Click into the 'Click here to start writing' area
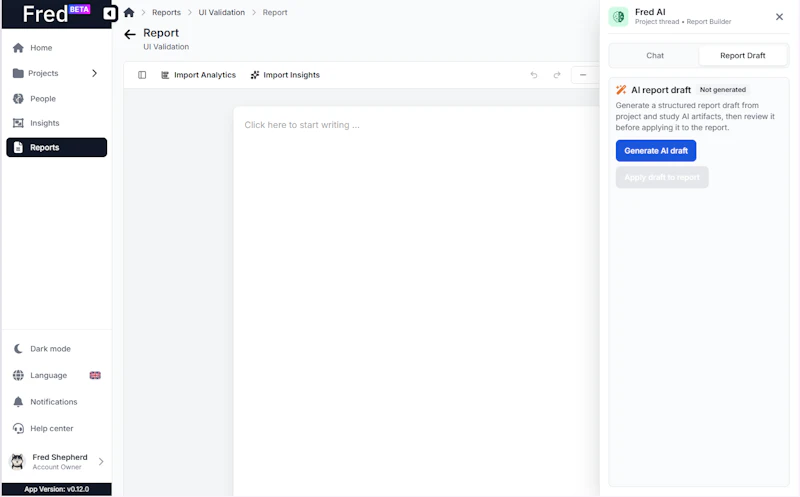This screenshot has height=497, width=800. click(x=302, y=125)
